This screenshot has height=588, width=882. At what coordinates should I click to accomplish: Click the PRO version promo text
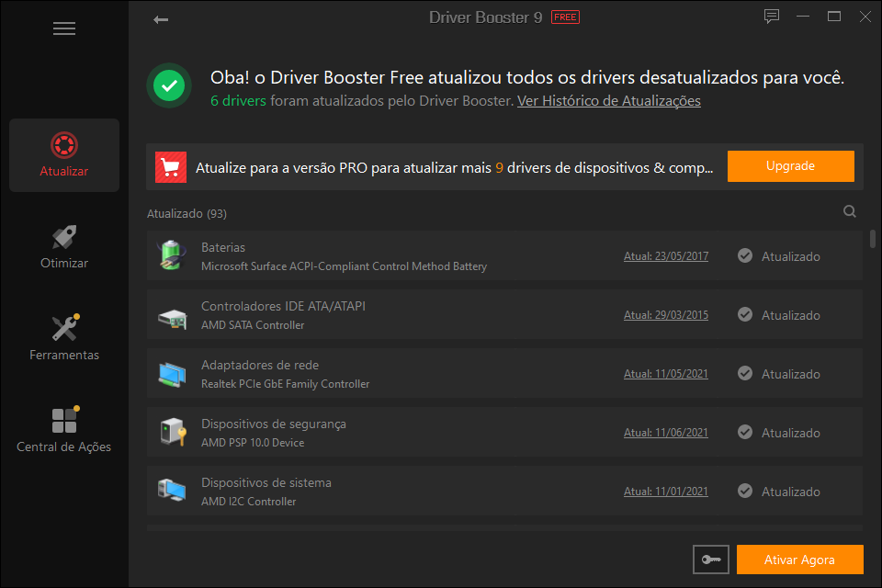coord(454,168)
